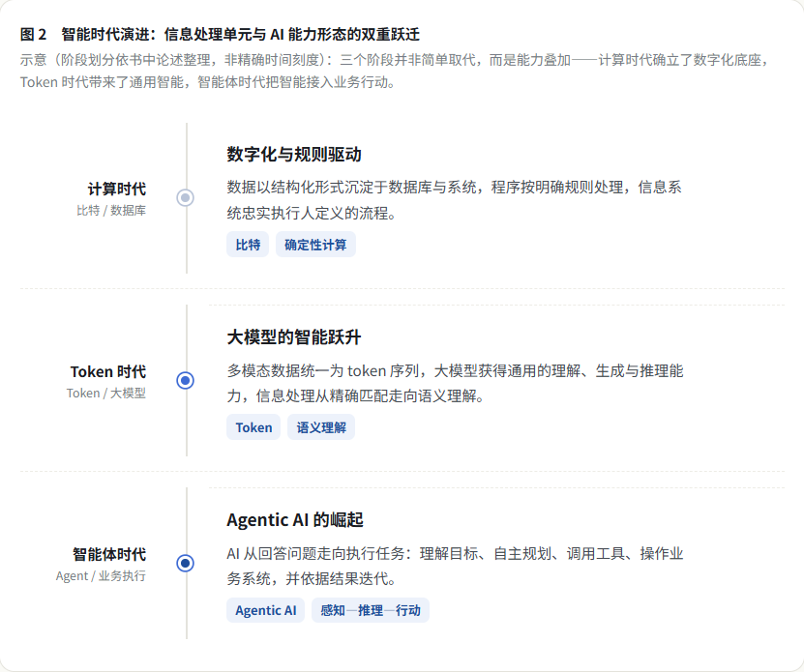
Task: Click the grey 计算时代 timeline dot
Action: (186, 198)
